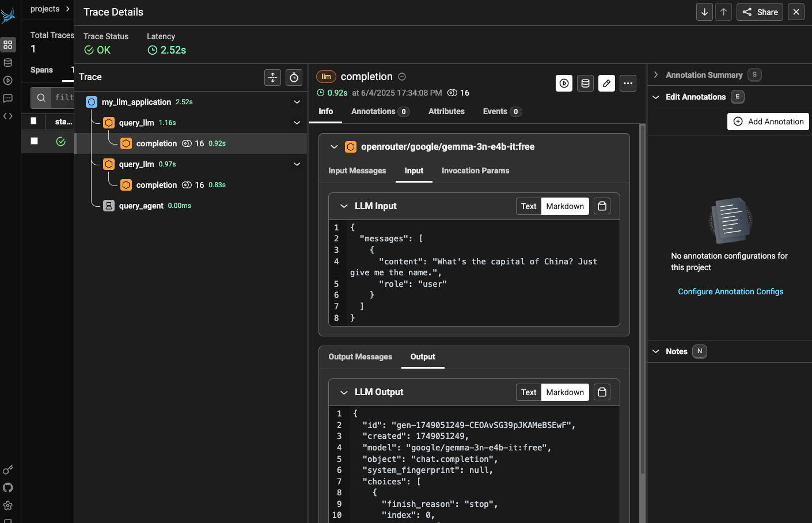This screenshot has width=812, height=523.
Task: Switch LLM Input view to Text
Action: pyautogui.click(x=528, y=206)
